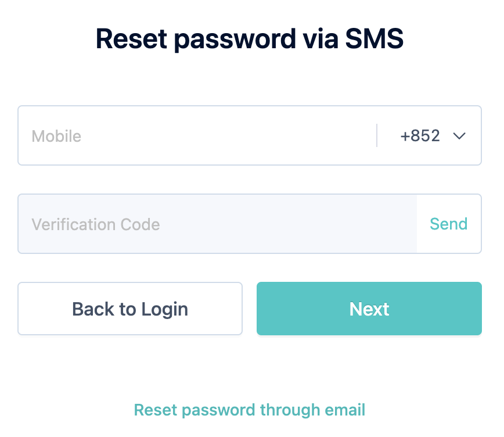Focus the phone number entry box
Image resolution: width=504 pixels, height=437 pixels.
coord(174,135)
